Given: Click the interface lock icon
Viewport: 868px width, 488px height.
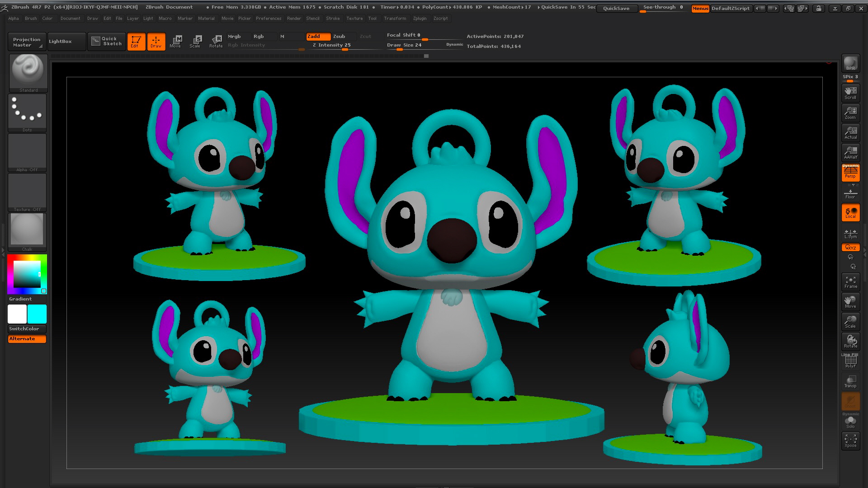Looking at the screenshot, I should click(818, 8).
